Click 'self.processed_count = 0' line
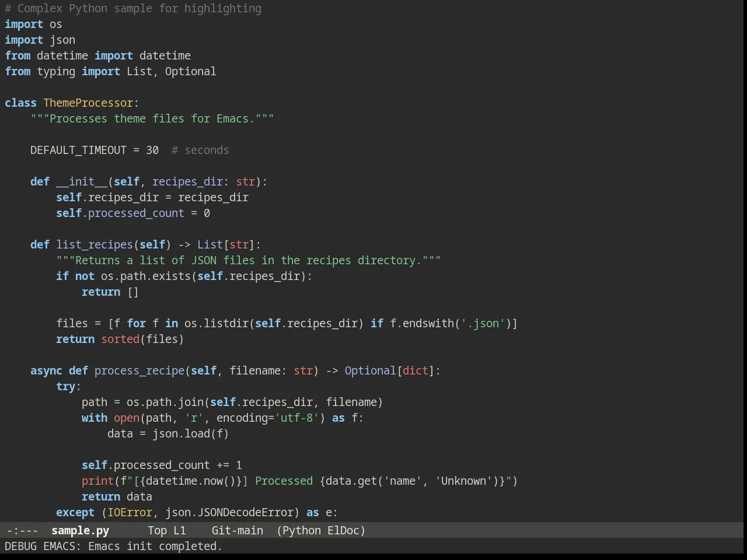Screen dimensions: 747x560 tap(133, 213)
